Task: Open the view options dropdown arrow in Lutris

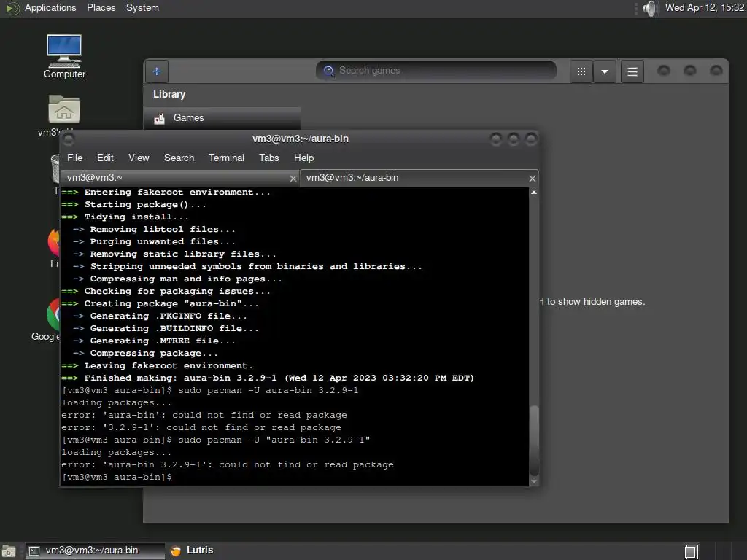Action: [605, 71]
